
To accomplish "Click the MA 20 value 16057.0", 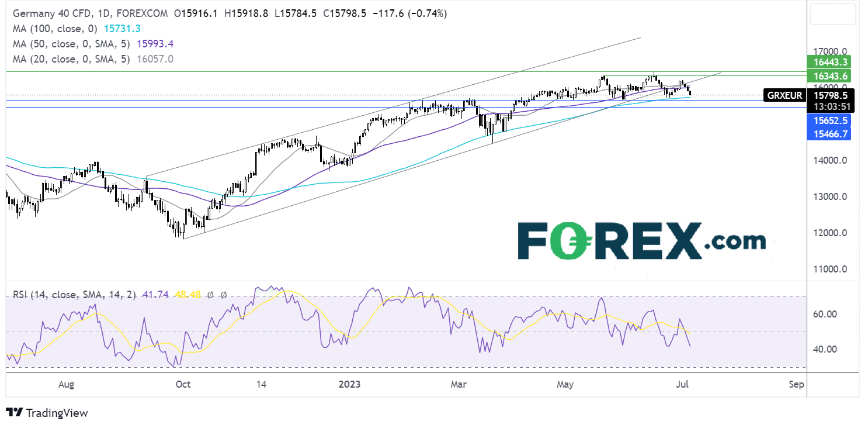I will (x=154, y=59).
